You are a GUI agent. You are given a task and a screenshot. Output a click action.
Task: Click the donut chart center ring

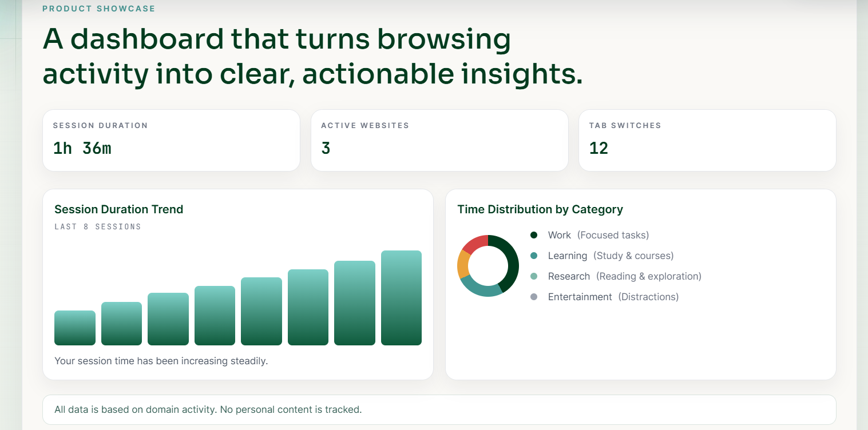[x=488, y=265]
